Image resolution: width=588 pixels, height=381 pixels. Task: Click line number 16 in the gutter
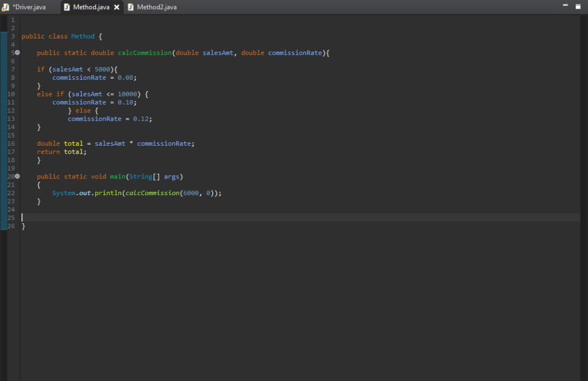click(x=11, y=143)
